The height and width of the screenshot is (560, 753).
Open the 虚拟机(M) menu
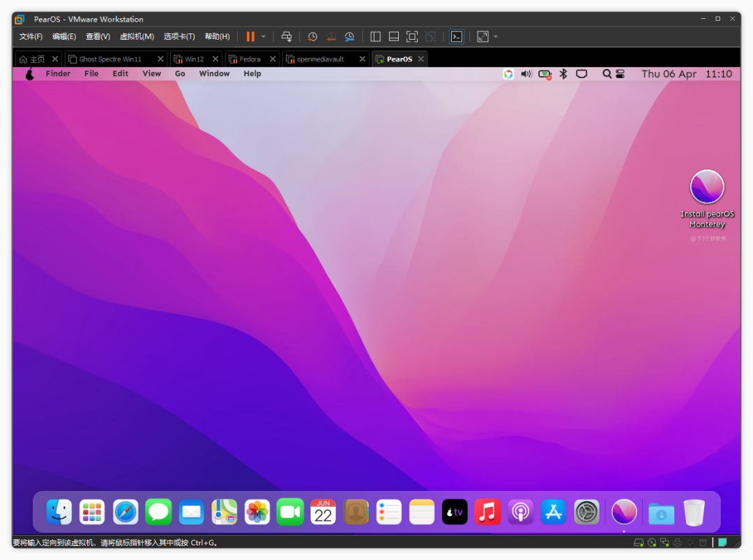coord(137,37)
